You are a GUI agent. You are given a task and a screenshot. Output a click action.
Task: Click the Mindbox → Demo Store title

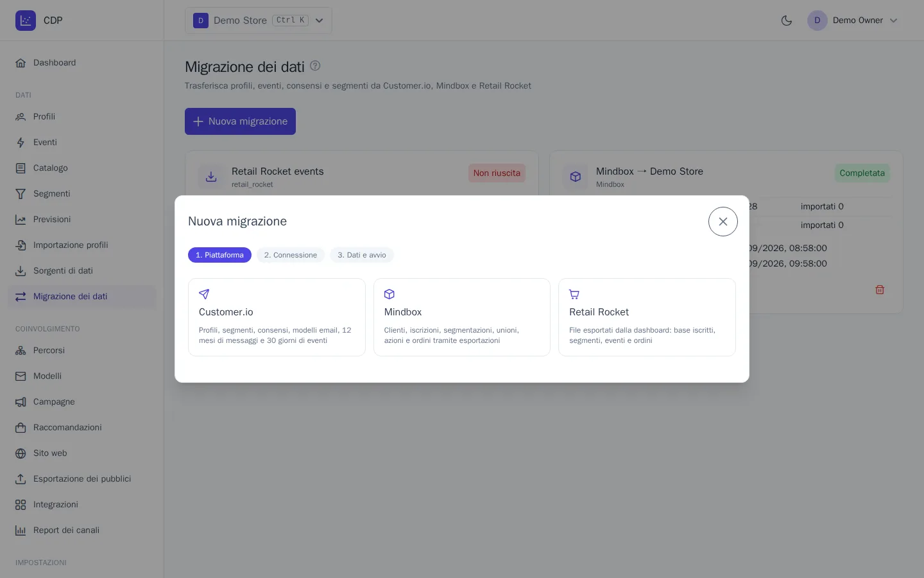pos(649,171)
